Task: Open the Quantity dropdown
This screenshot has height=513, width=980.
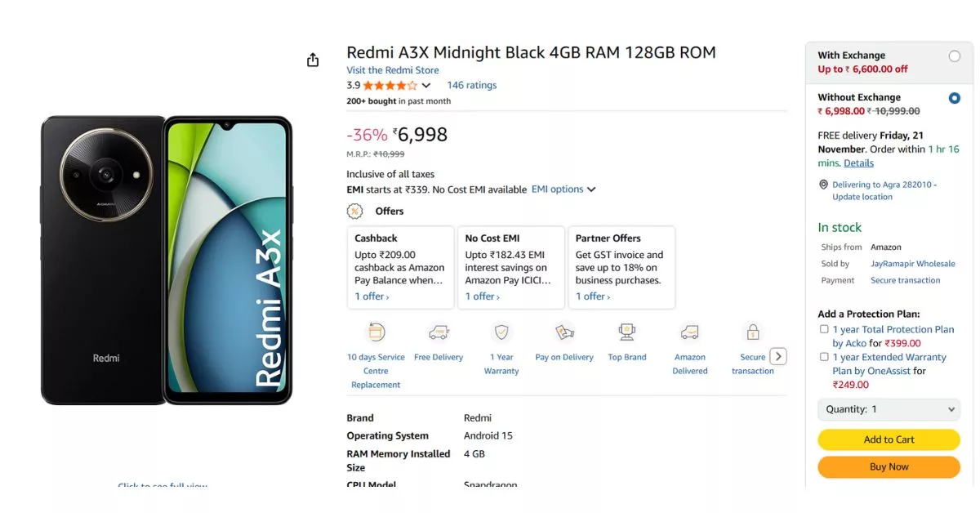Action: [x=889, y=409]
